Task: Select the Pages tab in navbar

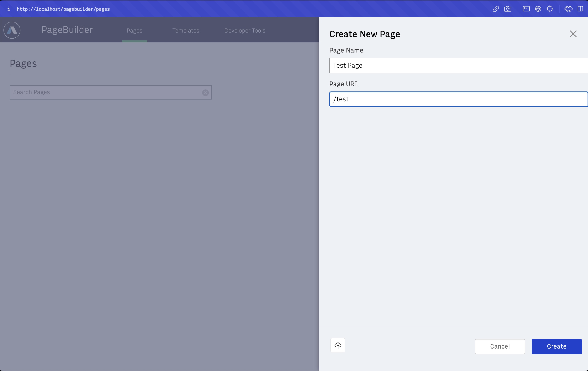Action: [x=134, y=30]
